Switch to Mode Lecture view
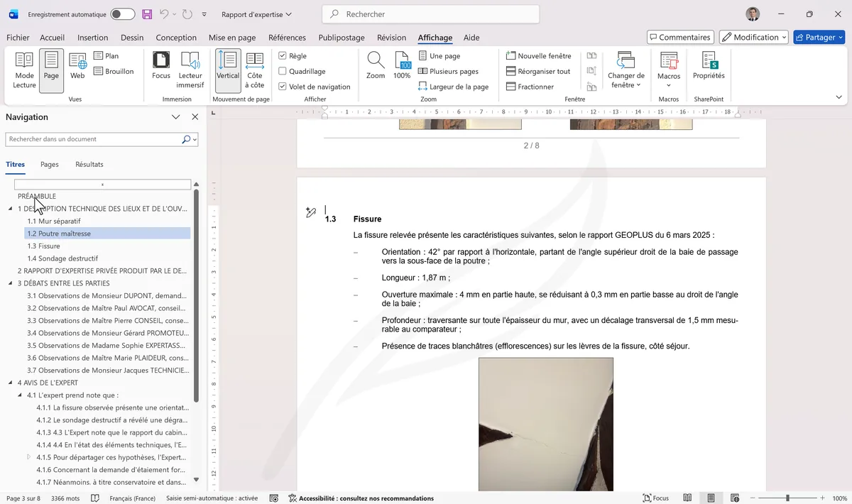This screenshot has width=852, height=504. coord(24,70)
